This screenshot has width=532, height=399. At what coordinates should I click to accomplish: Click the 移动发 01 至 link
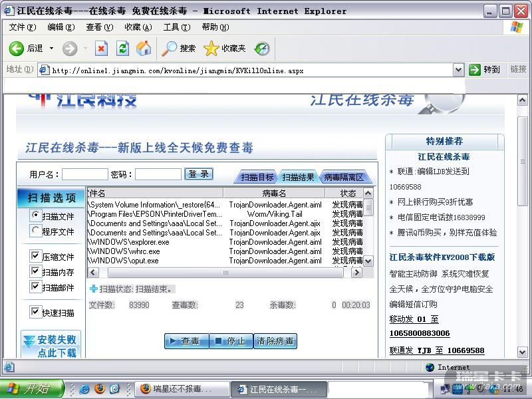(414, 319)
